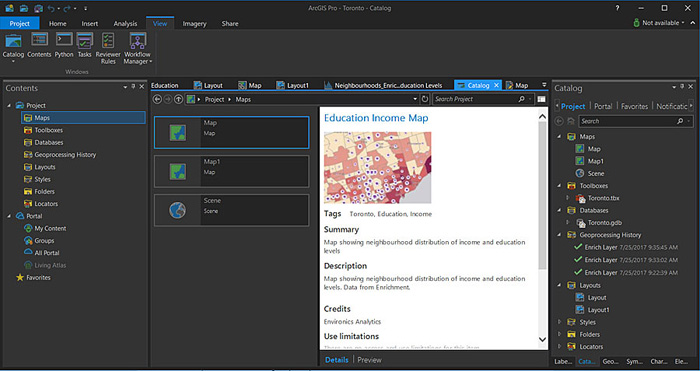Expand Toronto.tbx in Catalog pane

point(568,198)
